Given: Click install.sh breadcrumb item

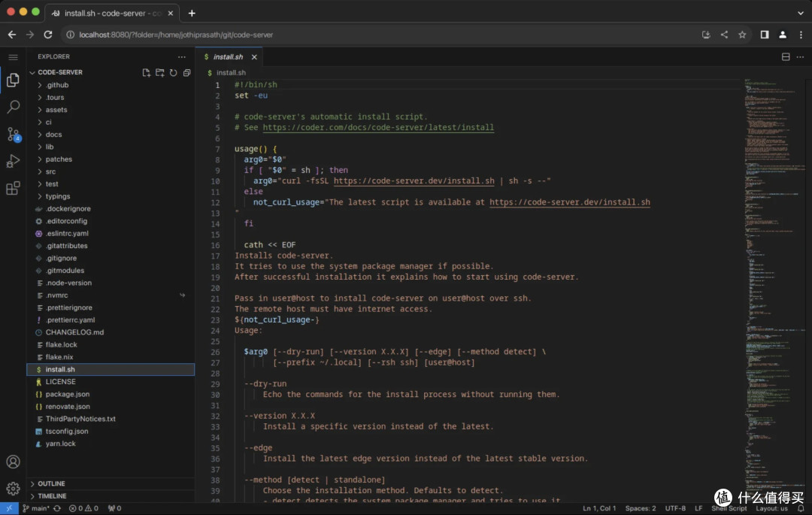Looking at the screenshot, I should point(231,73).
